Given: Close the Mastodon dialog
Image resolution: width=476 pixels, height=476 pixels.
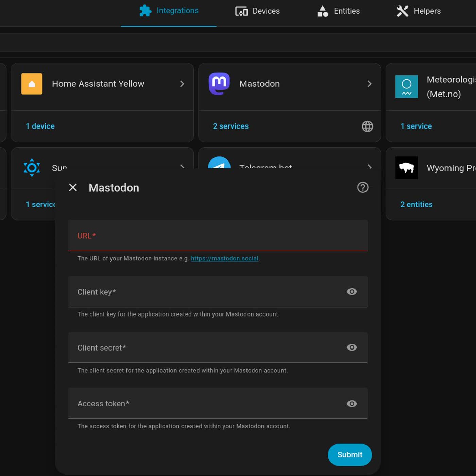Looking at the screenshot, I should [73, 187].
